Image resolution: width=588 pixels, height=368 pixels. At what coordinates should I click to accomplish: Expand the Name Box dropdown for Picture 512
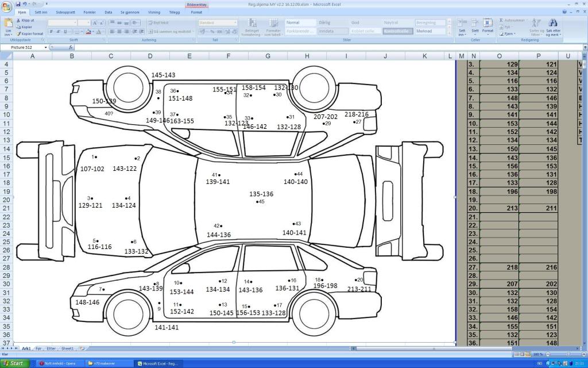(45, 47)
